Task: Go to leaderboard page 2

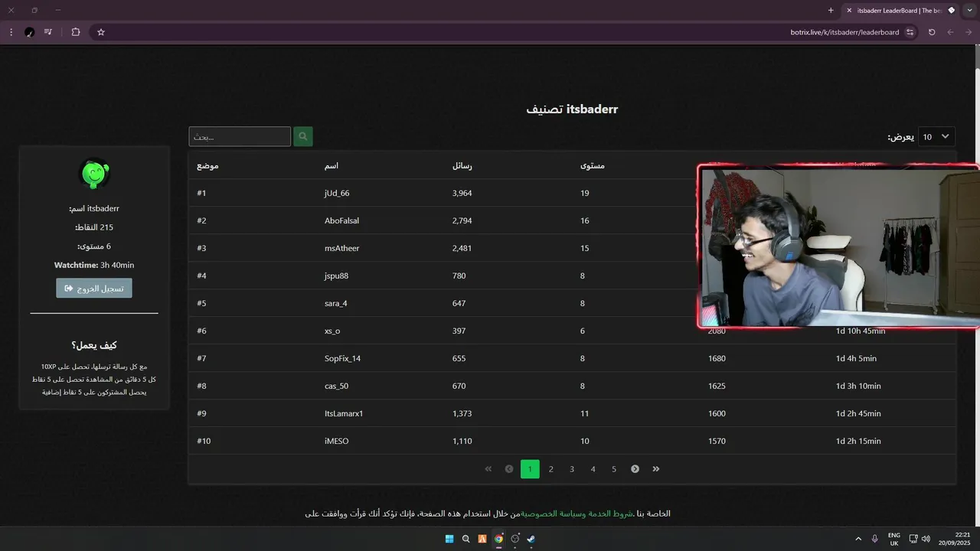Action: (550, 469)
